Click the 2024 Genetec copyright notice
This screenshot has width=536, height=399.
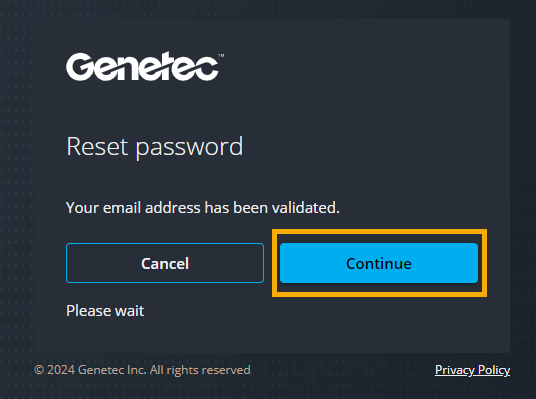[x=142, y=370]
